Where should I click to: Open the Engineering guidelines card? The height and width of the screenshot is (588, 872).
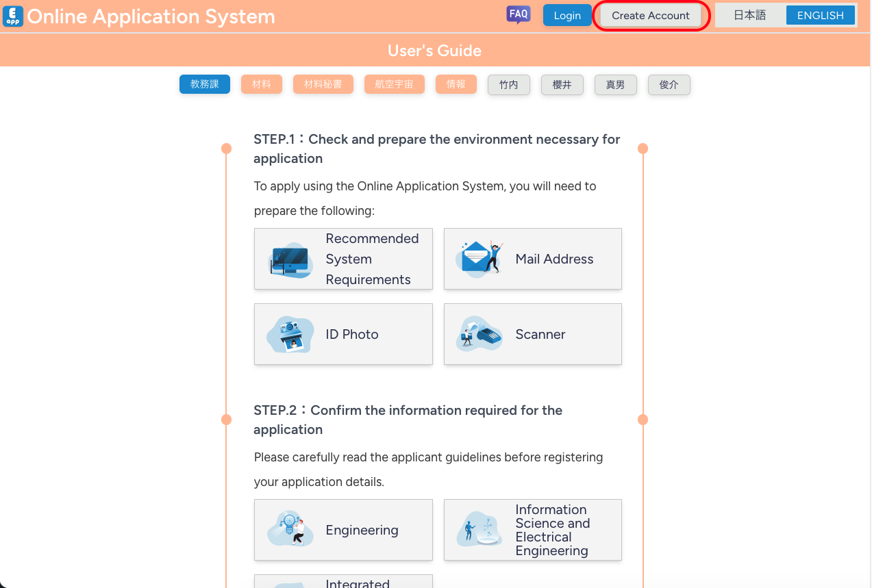click(x=343, y=530)
